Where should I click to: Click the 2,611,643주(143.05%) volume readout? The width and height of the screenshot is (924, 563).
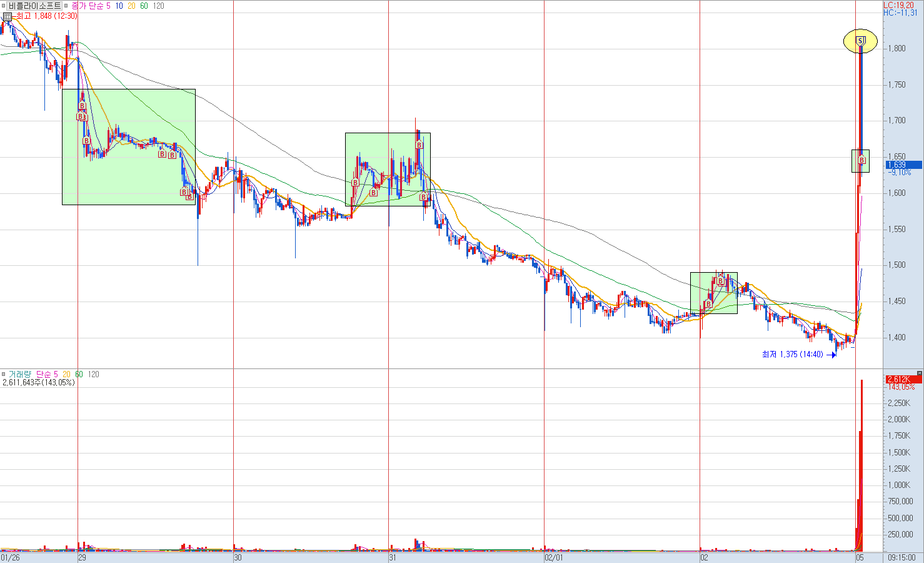point(39,382)
